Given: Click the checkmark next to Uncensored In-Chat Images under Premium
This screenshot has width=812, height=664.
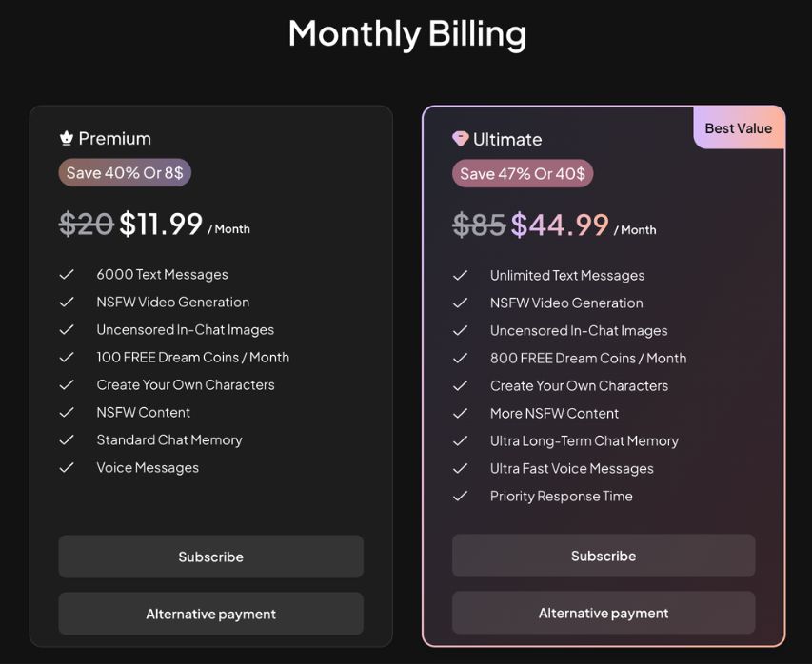Looking at the screenshot, I should (x=67, y=329).
